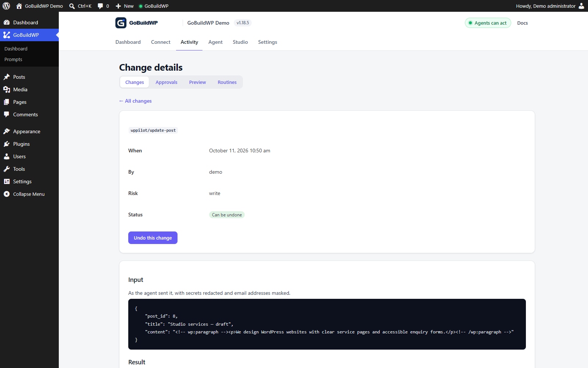The image size is (588, 368).
Task: Open the comments bubble icon in admin bar
Action: click(x=100, y=6)
